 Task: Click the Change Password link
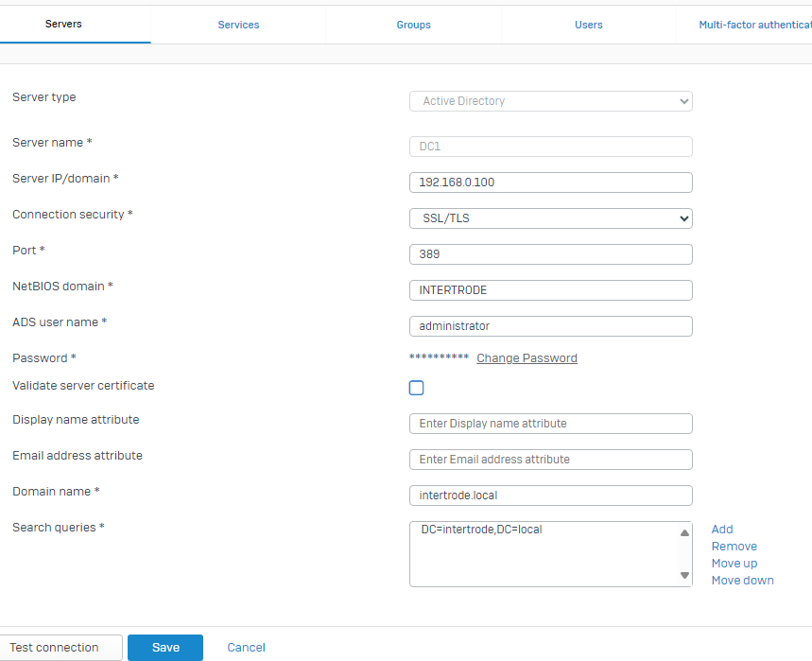pos(527,357)
